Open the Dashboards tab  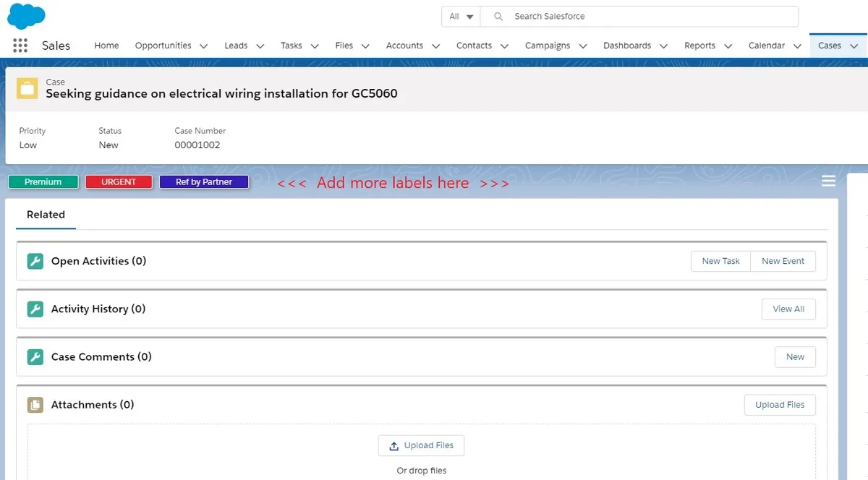coord(627,46)
